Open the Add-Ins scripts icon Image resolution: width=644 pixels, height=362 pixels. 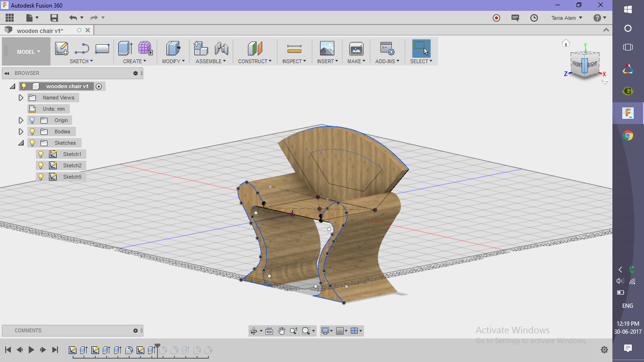[387, 49]
